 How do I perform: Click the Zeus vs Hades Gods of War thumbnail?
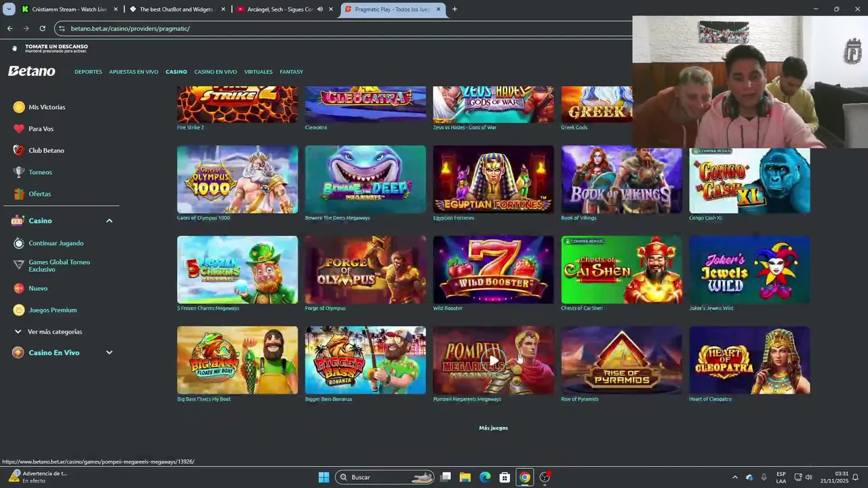tap(494, 104)
